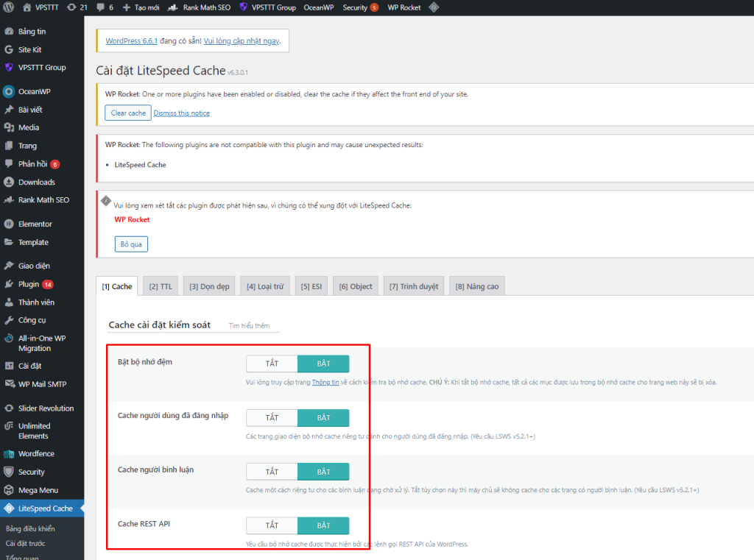Image resolution: width=754 pixels, height=560 pixels.
Task: Open Slider Revolution icon in sidebar
Action: (9, 408)
